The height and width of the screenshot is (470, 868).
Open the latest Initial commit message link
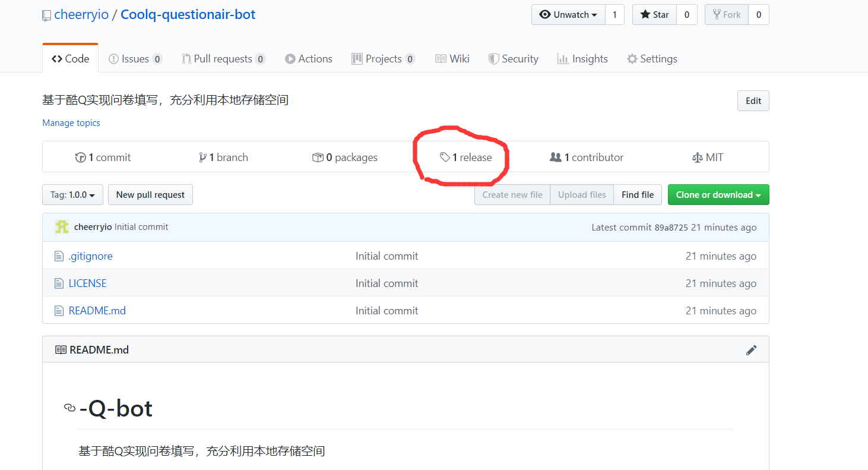click(x=141, y=227)
